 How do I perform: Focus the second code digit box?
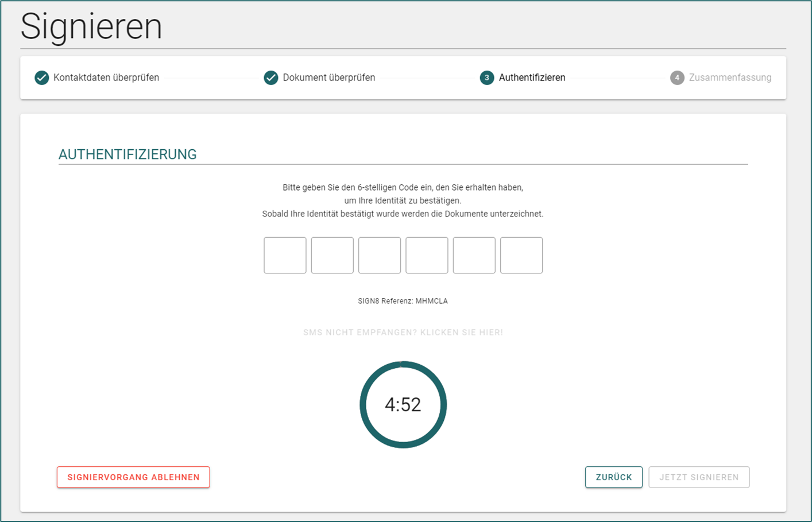point(332,255)
